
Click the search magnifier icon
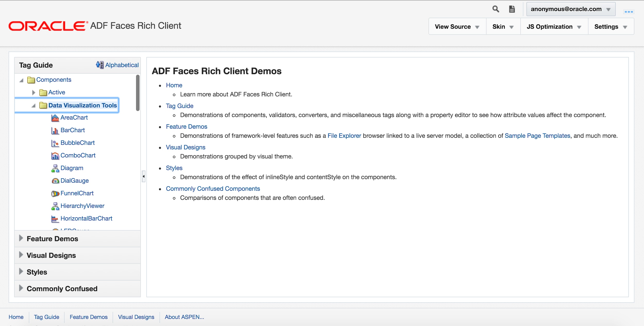point(495,9)
